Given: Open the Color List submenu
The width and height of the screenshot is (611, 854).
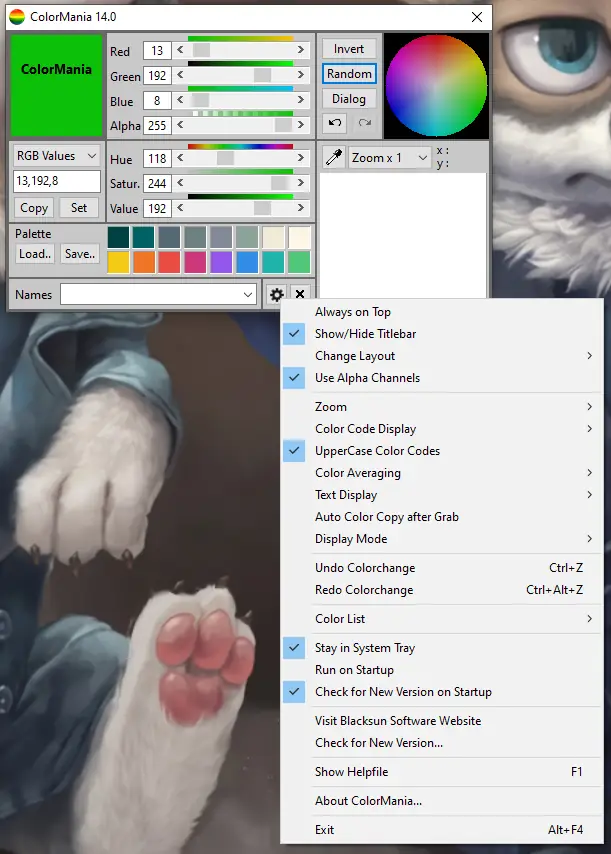Looking at the screenshot, I should 442,619.
